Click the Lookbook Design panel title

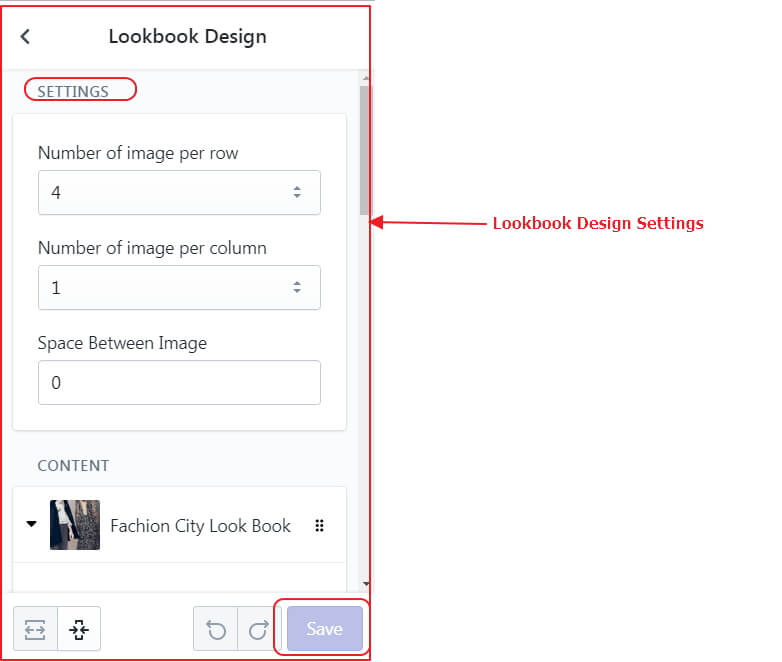point(188,37)
